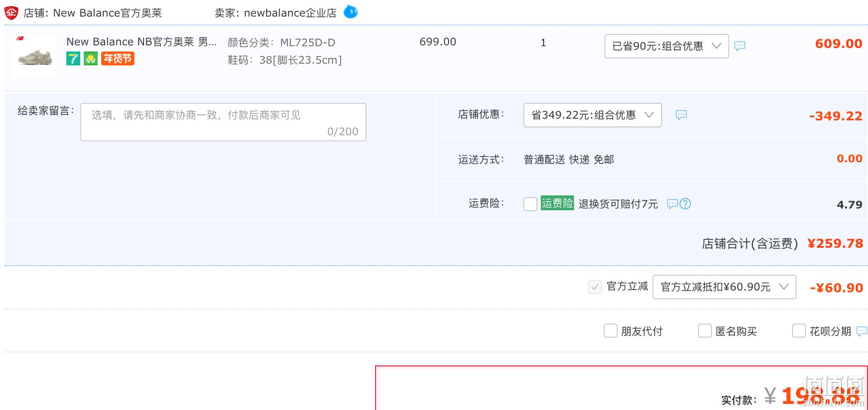Image resolution: width=868 pixels, height=410 pixels.
Task: Click the shop discount amount -349.22
Action: pos(835,116)
